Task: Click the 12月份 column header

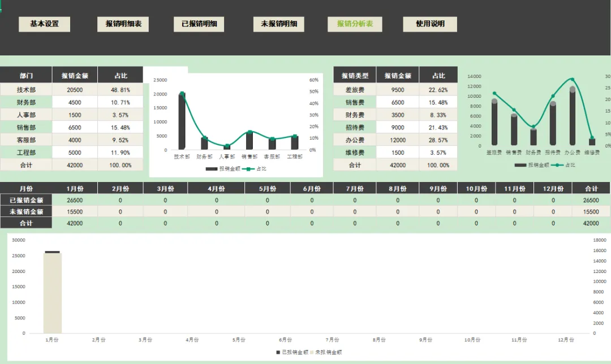Action: 553,188
